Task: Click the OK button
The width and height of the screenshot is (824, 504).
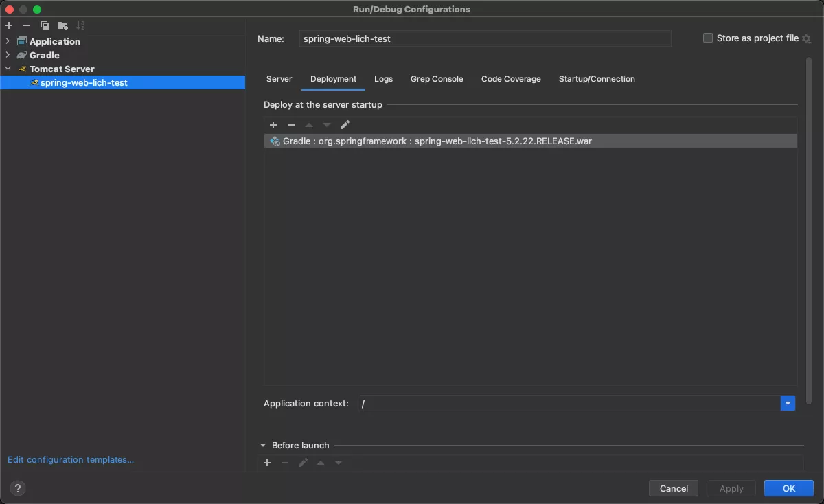Action: [789, 488]
